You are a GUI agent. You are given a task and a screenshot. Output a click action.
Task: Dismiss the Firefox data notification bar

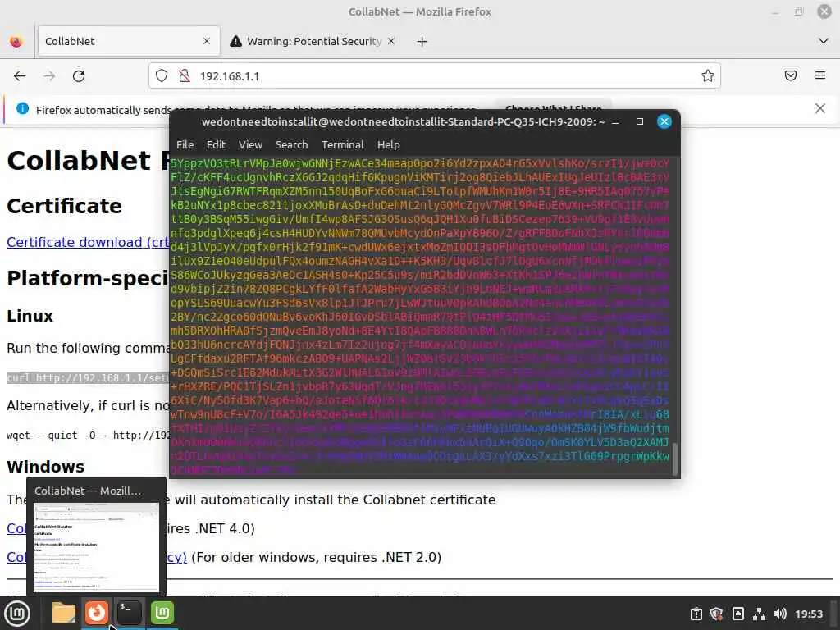pyautogui.click(x=820, y=109)
